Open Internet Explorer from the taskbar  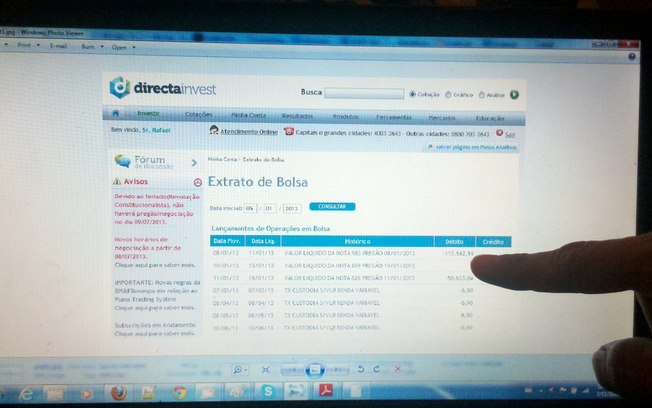[x=26, y=393]
